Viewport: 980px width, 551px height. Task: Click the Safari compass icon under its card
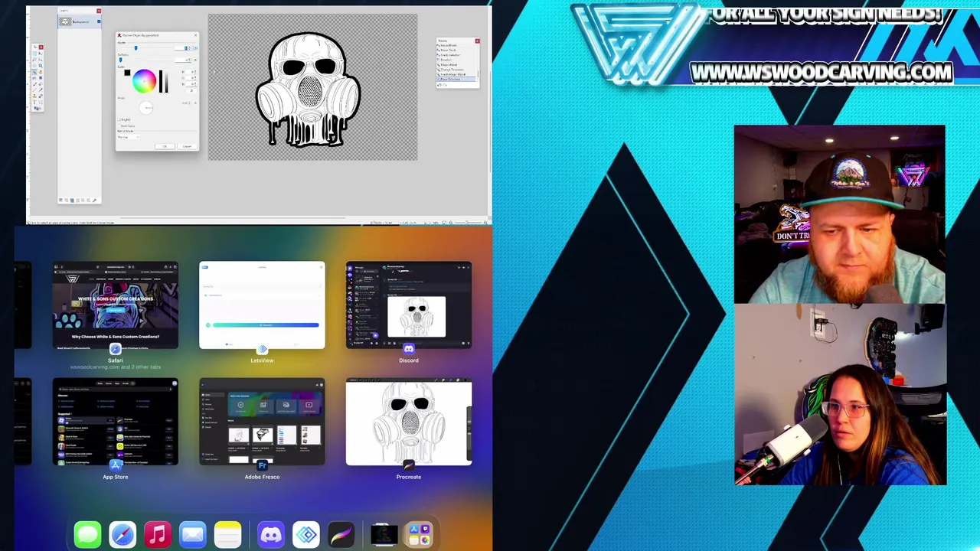click(x=116, y=349)
